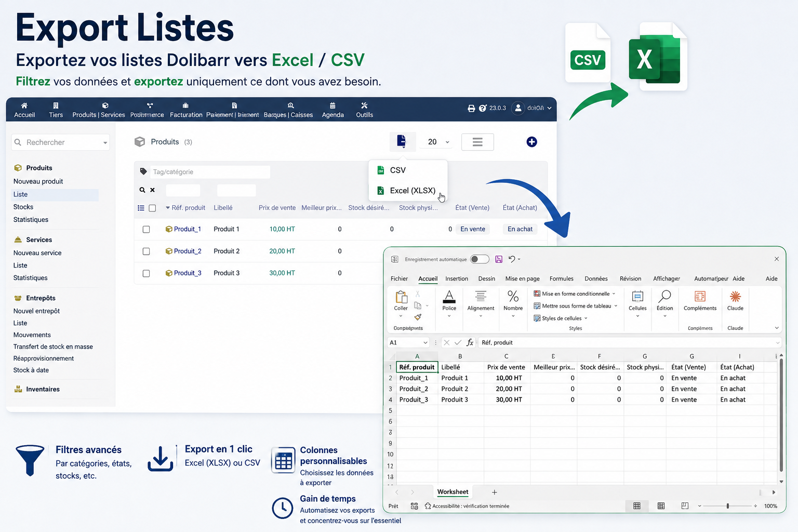The image size is (798, 532).
Task: Tick the select-all checkbox in header row
Action: click(x=152, y=208)
